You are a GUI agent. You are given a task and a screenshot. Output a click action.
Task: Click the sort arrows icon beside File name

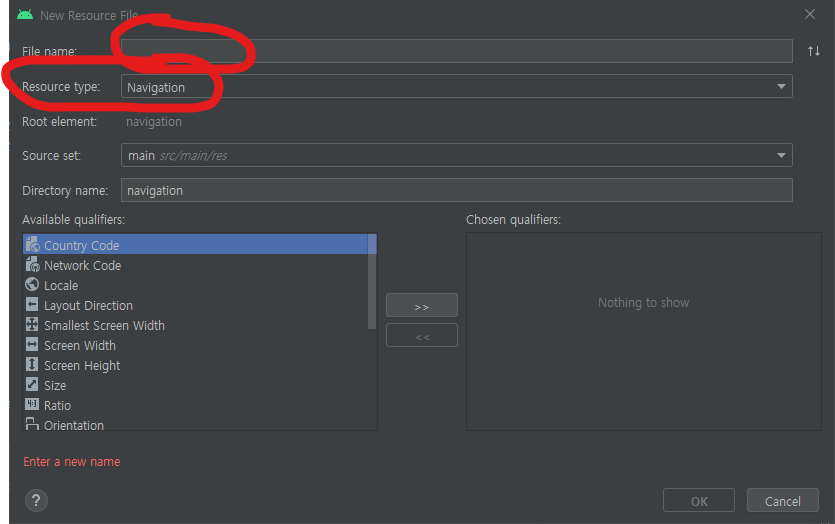point(814,51)
